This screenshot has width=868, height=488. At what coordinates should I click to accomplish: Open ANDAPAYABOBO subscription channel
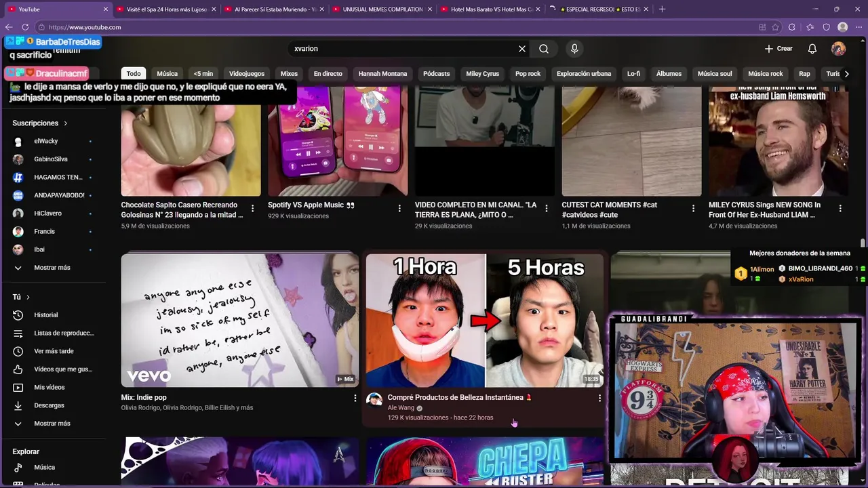pyautogui.click(x=53, y=195)
